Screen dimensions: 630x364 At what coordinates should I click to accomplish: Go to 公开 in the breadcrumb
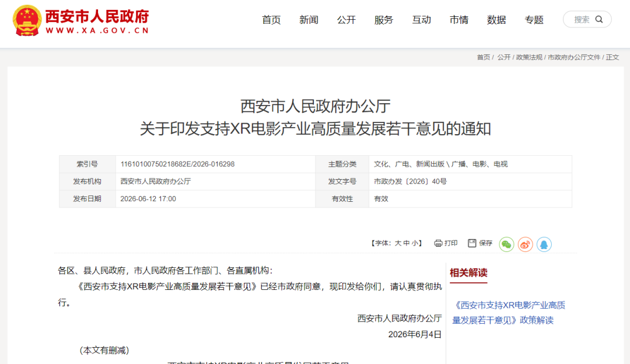click(504, 57)
